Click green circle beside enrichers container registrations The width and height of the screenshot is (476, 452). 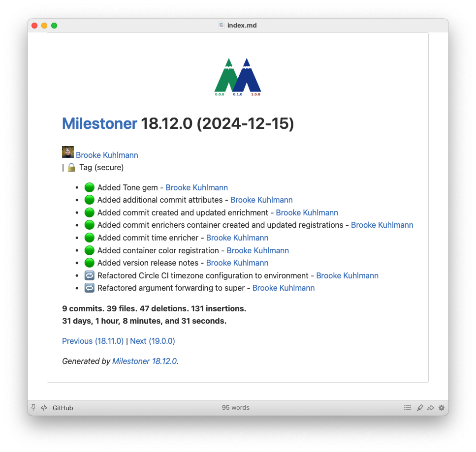tap(89, 225)
